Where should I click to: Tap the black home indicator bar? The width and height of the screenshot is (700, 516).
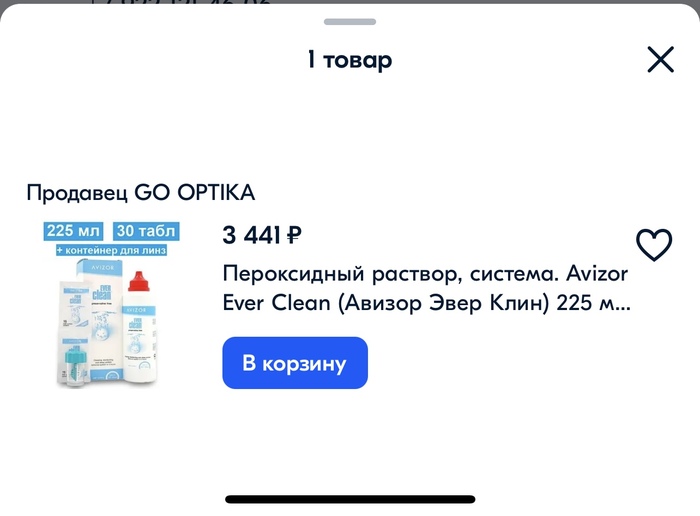click(350, 499)
